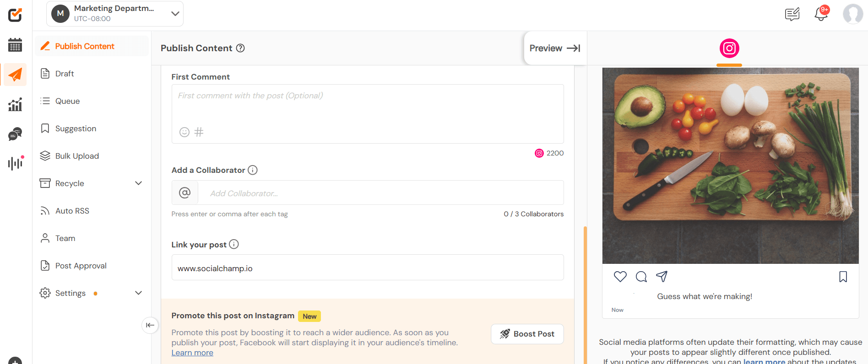The height and width of the screenshot is (364, 868).
Task: Follow the learn more link about formatting updates
Action: point(764,361)
